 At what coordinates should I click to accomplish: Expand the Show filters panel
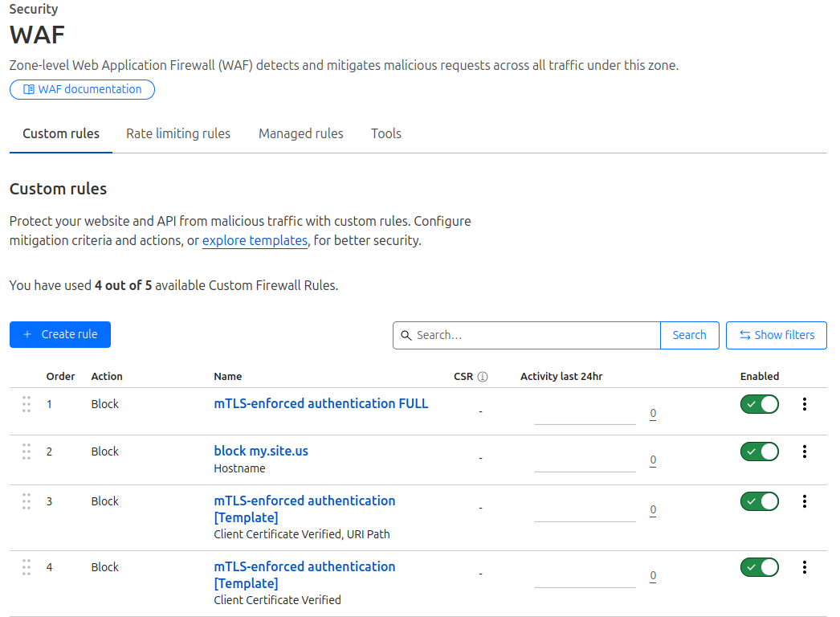(x=776, y=335)
